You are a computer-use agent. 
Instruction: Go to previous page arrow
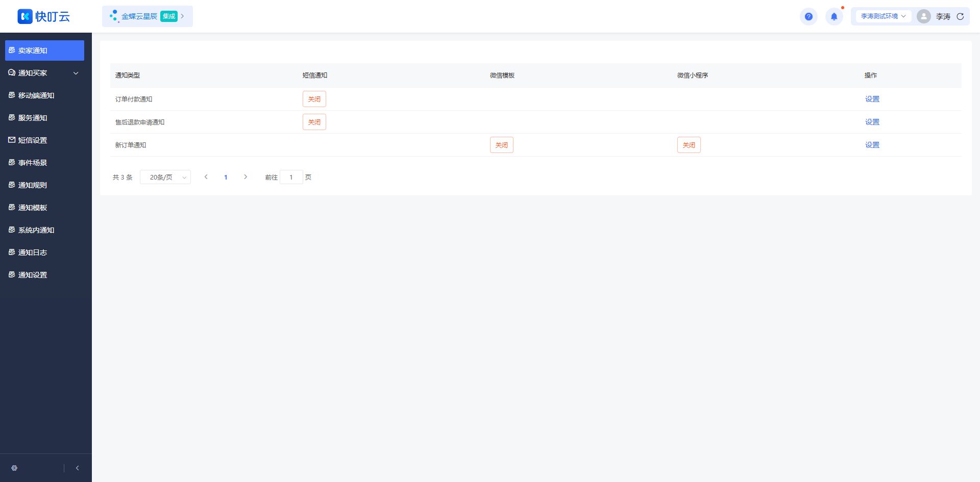[206, 177]
